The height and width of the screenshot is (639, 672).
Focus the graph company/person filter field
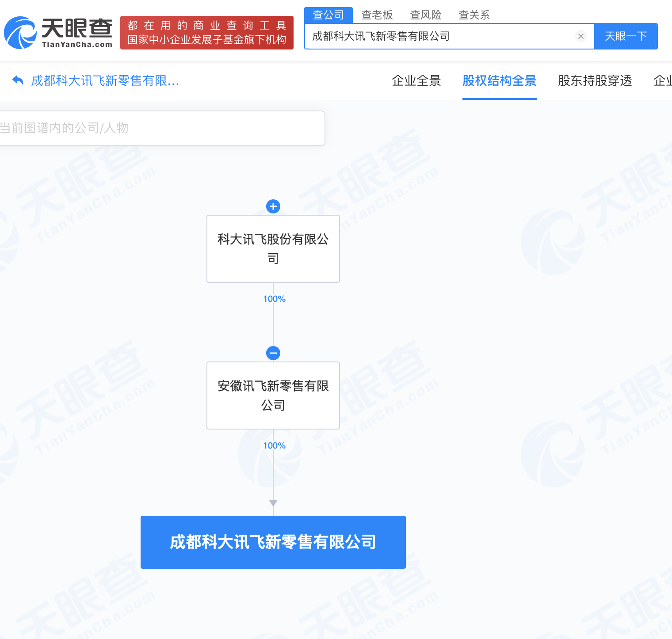coord(162,128)
